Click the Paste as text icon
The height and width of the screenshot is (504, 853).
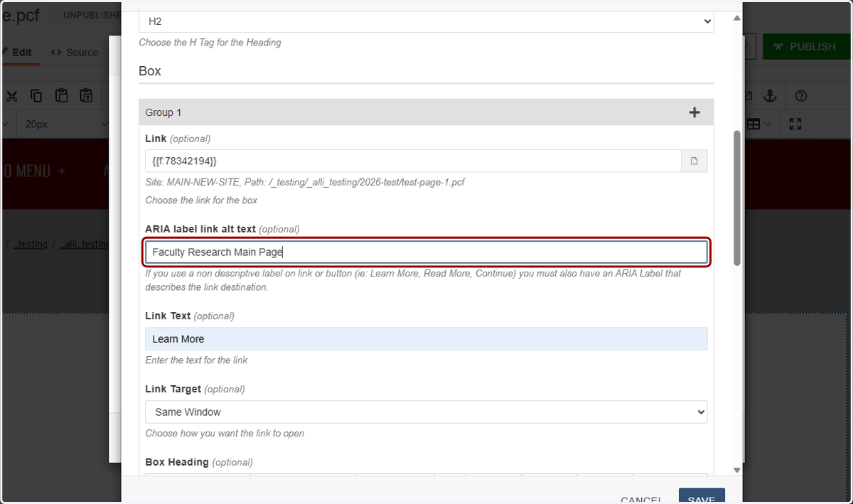point(86,96)
